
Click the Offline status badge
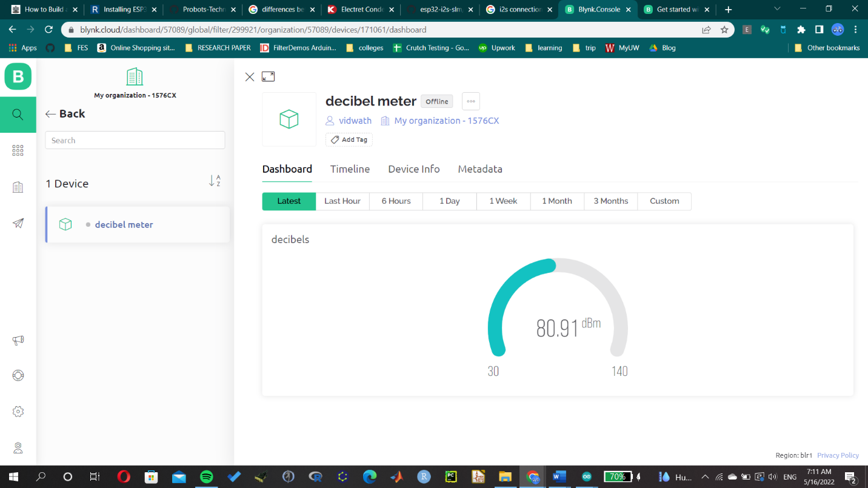pyautogui.click(x=437, y=101)
